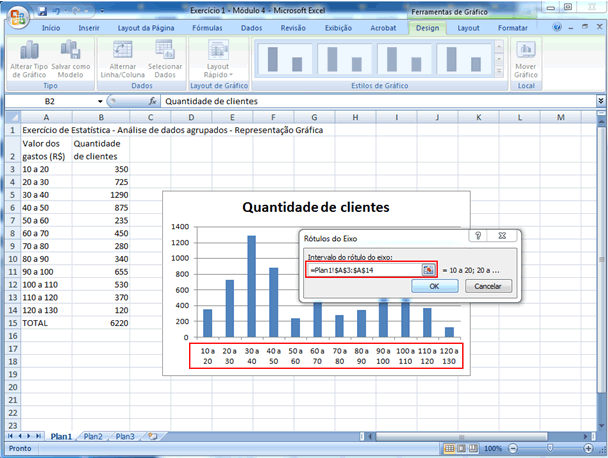This screenshot has height=458, width=608.
Task: Click Cancelar in the axis labels dialog
Action: 487,285
